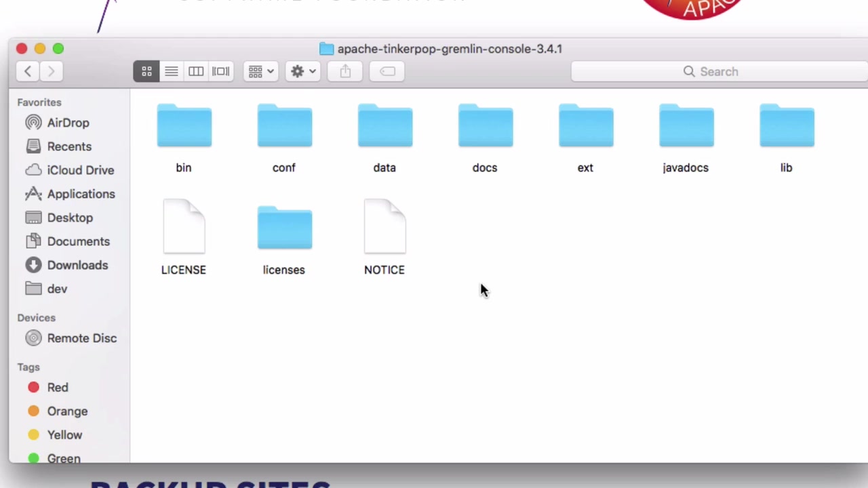
Task: Click the Devices sidebar heading
Action: tap(37, 318)
